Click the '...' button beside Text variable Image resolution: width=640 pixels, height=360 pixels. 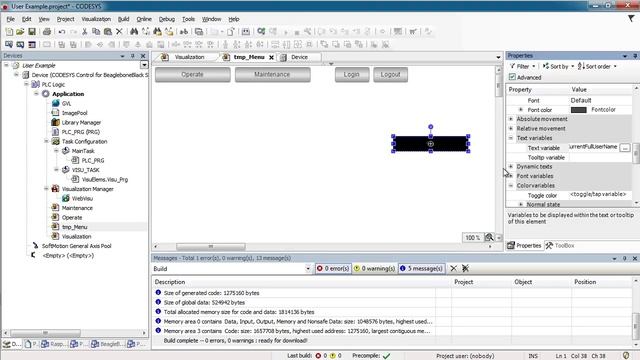(x=624, y=147)
